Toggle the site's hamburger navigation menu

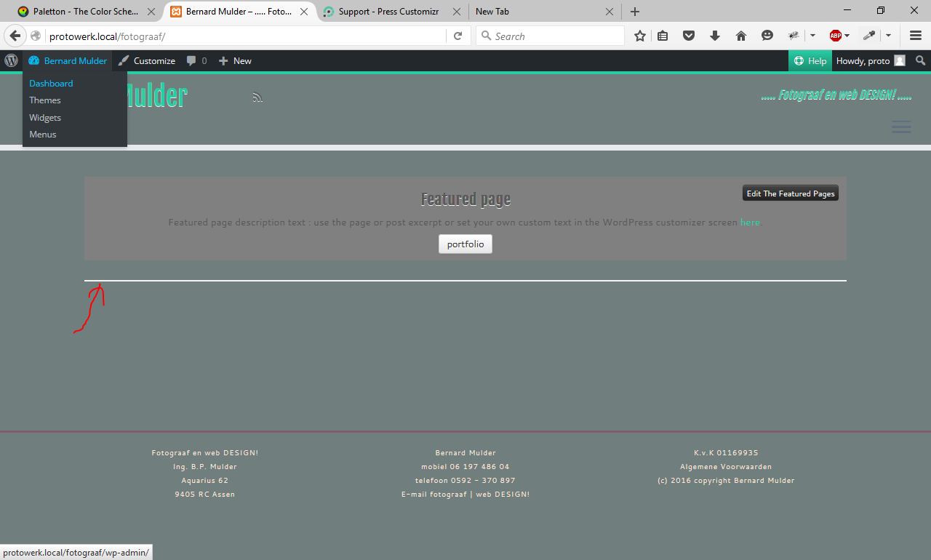coord(901,127)
